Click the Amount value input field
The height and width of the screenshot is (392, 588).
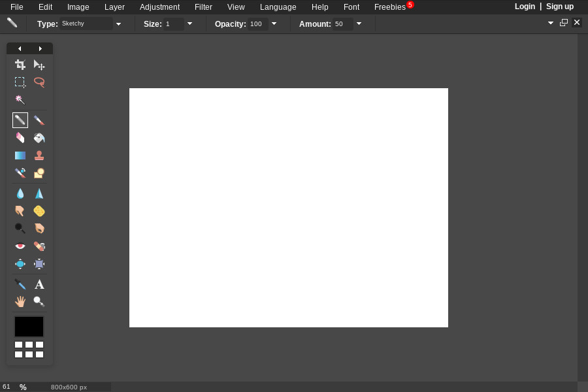pos(342,24)
